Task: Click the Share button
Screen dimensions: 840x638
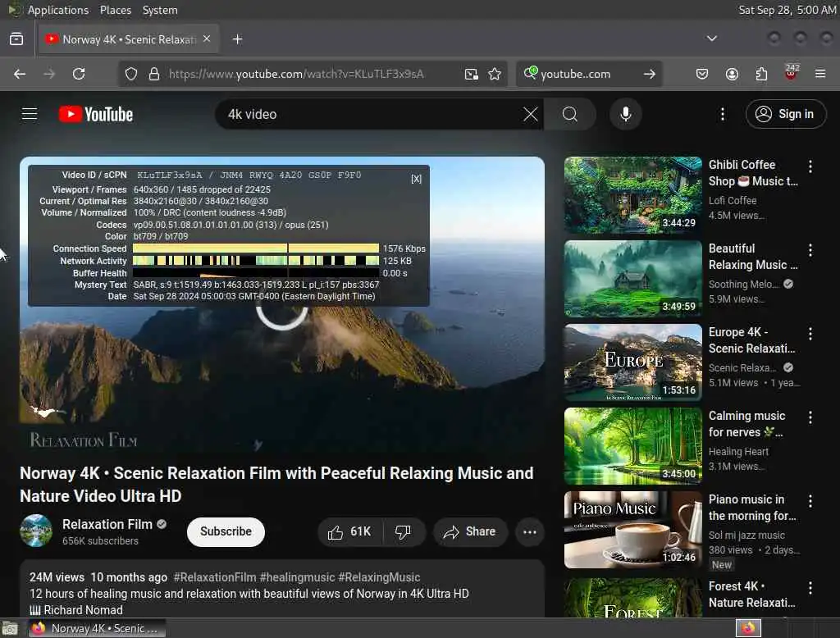Action: [x=470, y=532]
